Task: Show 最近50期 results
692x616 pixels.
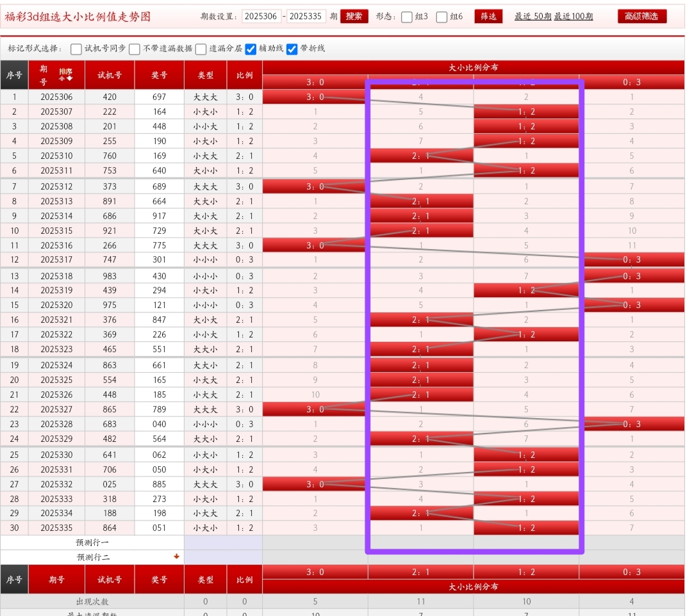Action: point(532,17)
